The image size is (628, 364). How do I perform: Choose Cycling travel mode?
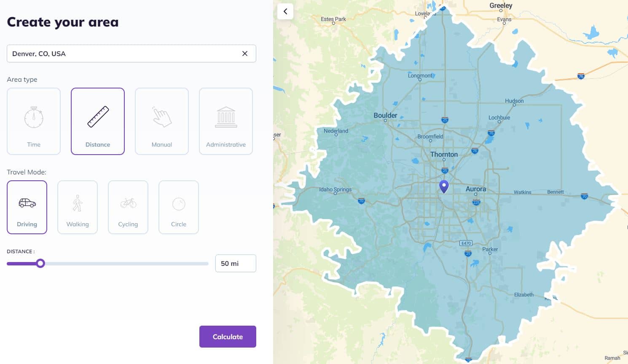tap(128, 207)
